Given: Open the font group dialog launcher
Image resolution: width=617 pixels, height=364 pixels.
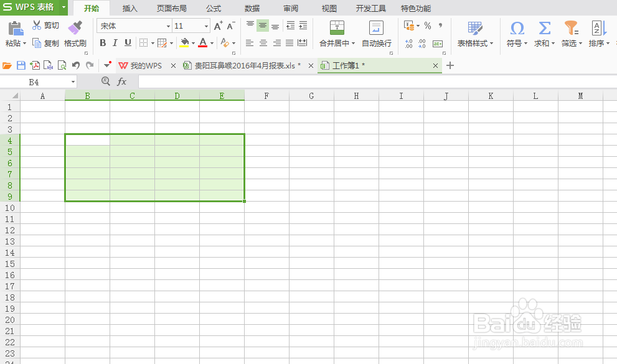Looking at the screenshot, I should coord(233,53).
